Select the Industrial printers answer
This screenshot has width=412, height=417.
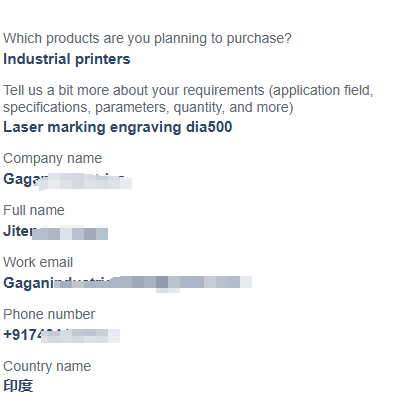tap(67, 59)
